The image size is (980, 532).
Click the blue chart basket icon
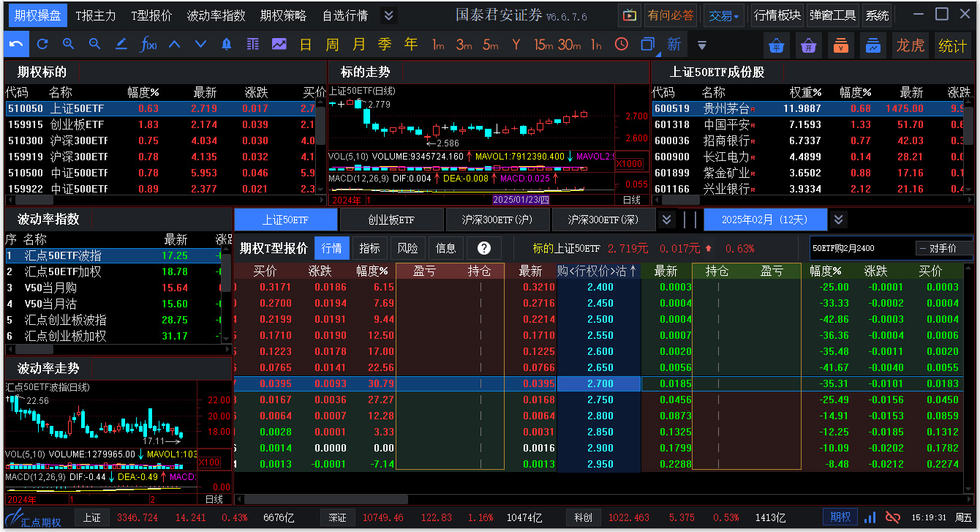[874, 45]
